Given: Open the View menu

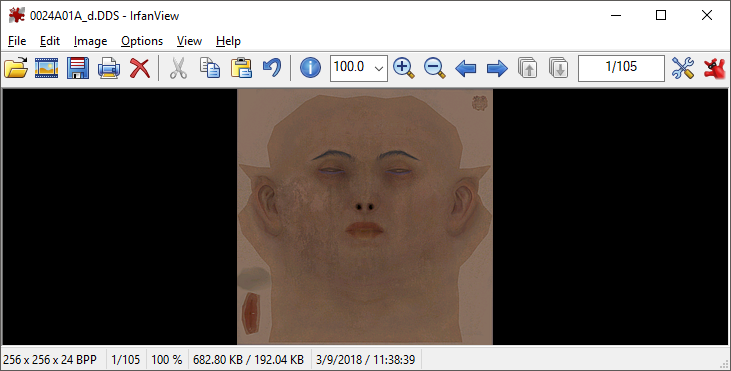Looking at the screenshot, I should (x=189, y=41).
